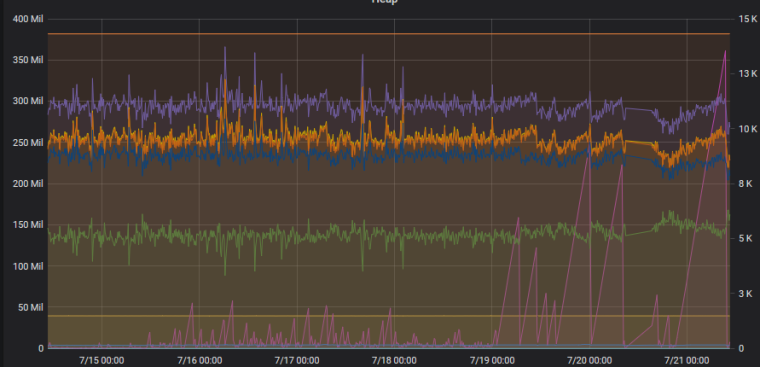Image resolution: width=760 pixels, height=367 pixels.
Task: Click the 7/19 00:00 time axis label
Action: [492, 361]
